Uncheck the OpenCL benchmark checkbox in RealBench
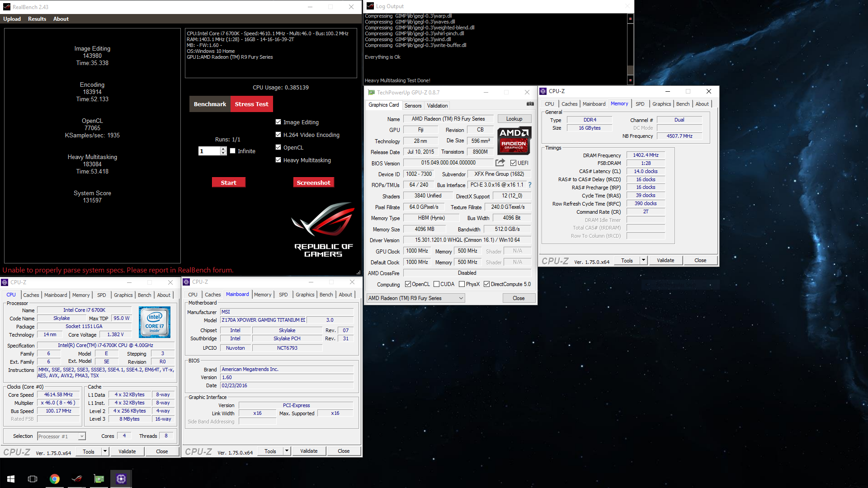Screen dimensions: 868x488 pos(278,147)
